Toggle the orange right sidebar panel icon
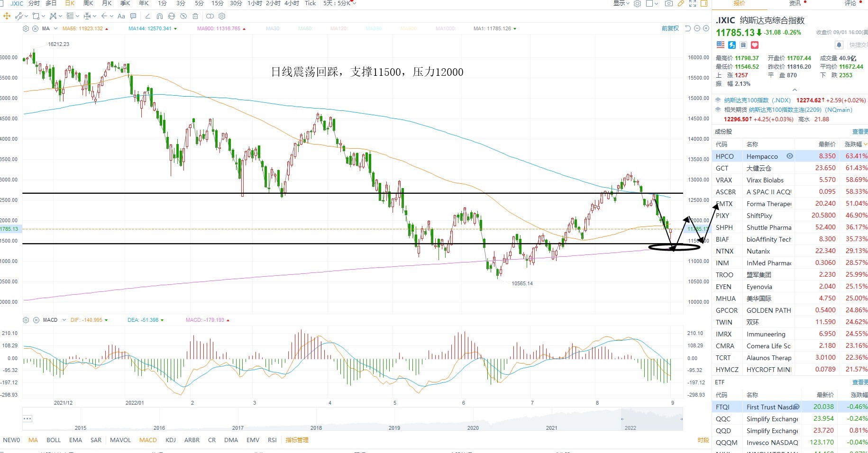Screen dimensions: 868x453 click(704, 3)
